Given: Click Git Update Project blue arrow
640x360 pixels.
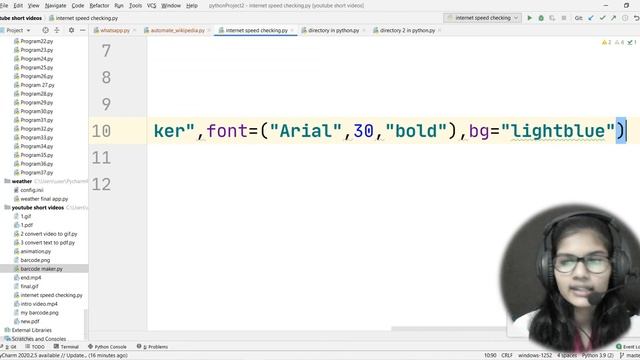Looking at the screenshot, I should coord(591,18).
